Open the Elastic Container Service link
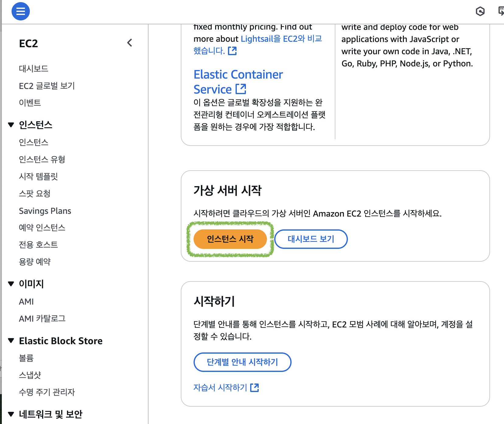Viewport: 504px width, 424px height. [x=238, y=75]
